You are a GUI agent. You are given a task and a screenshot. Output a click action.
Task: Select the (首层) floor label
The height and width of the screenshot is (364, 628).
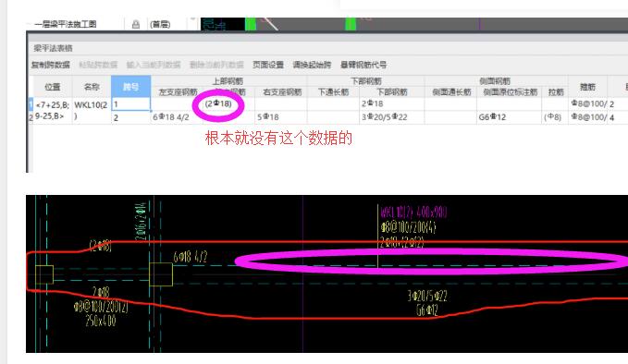click(160, 24)
